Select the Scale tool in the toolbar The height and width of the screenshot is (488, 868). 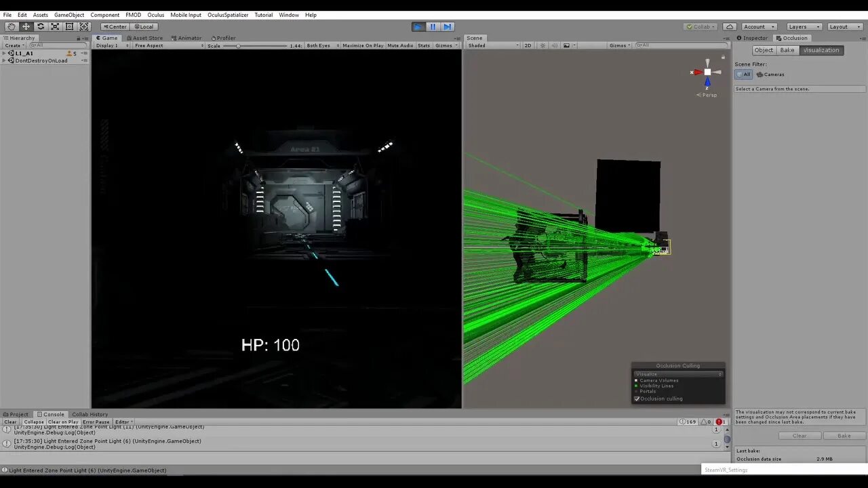(x=55, y=26)
